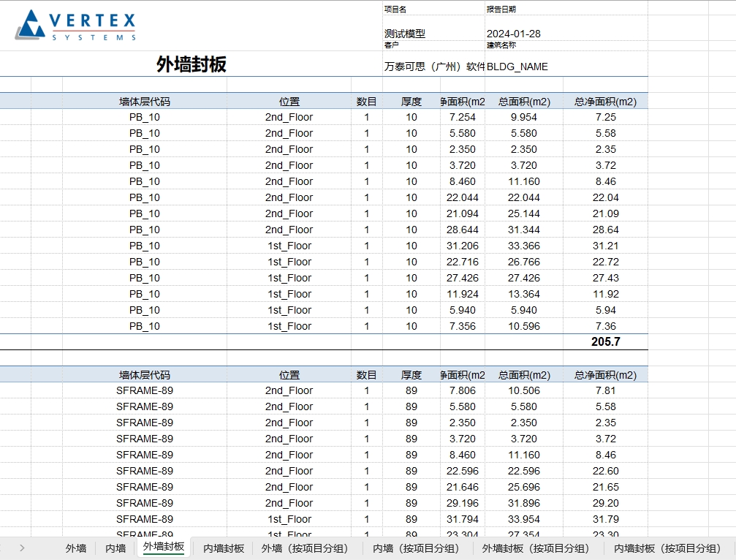Select the 测试模型 project name cell
The height and width of the screenshot is (560, 736).
(433, 28)
